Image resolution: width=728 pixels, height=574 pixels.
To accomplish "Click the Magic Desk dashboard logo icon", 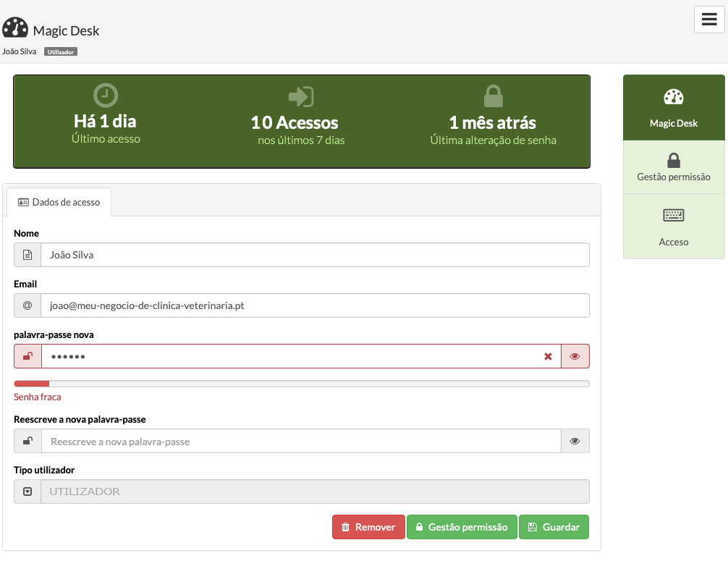I will coord(15,28).
